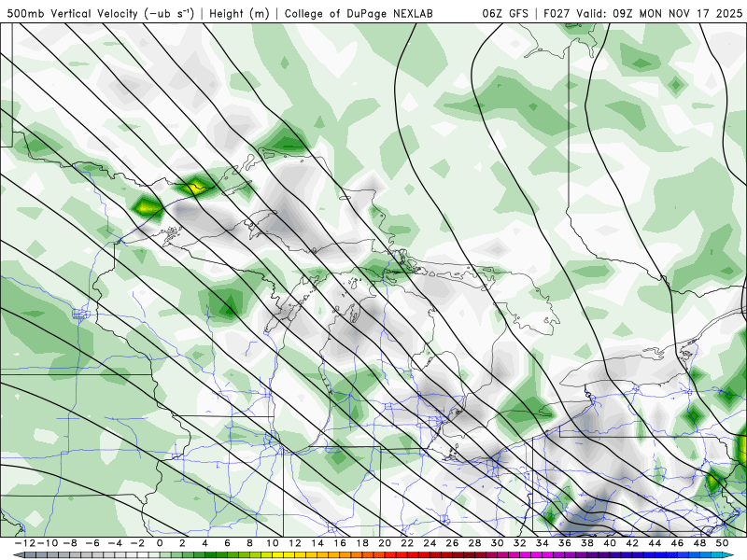747x560 pixels.
Task: Choose the 34 label on the color scale
Action: tap(543, 543)
